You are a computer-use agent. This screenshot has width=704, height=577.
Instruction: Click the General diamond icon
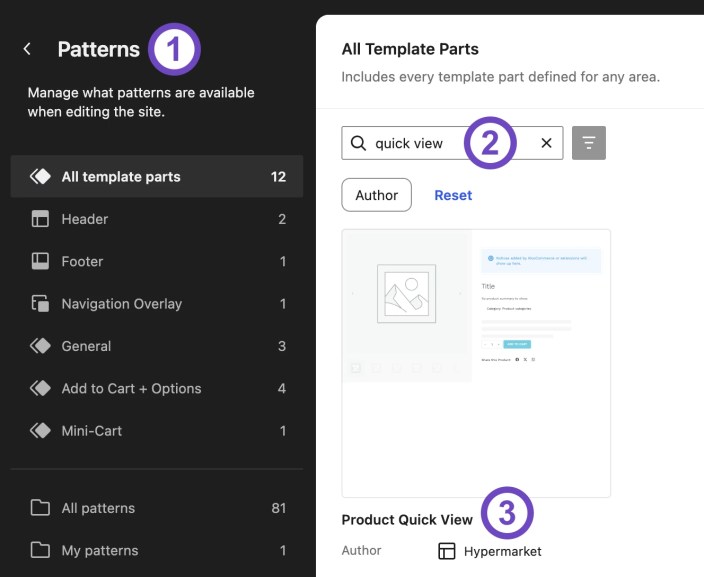coord(40,346)
